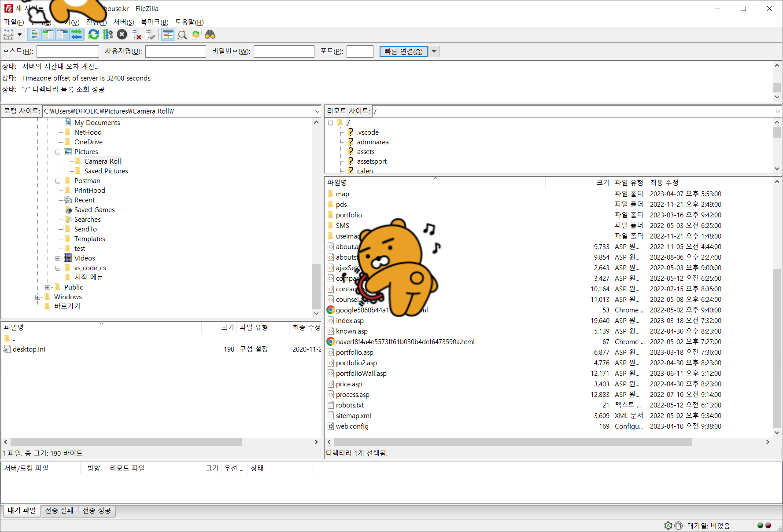This screenshot has width=783, height=532.
Task: Toggle directory comparison
Action: click(x=182, y=34)
